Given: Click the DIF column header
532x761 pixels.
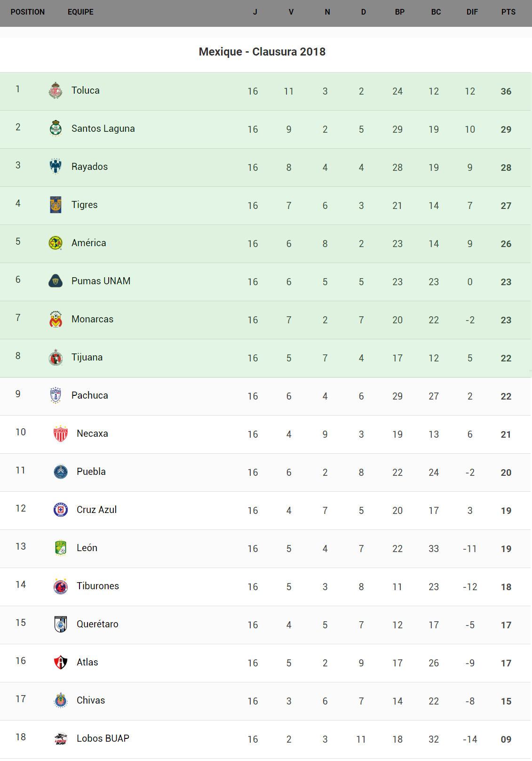Looking at the screenshot, I should [x=472, y=12].
